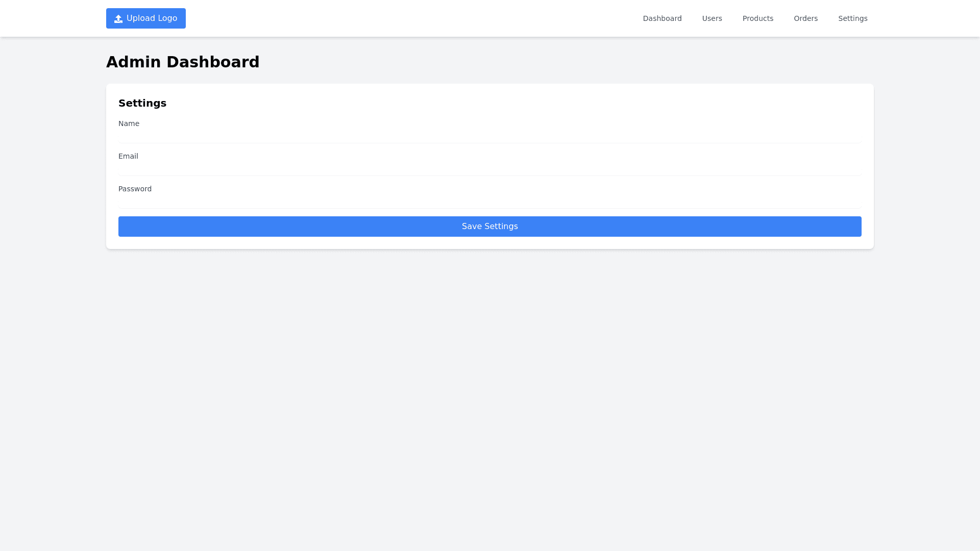This screenshot has width=980, height=551.
Task: Click the word Save on blue button
Action: click(472, 227)
